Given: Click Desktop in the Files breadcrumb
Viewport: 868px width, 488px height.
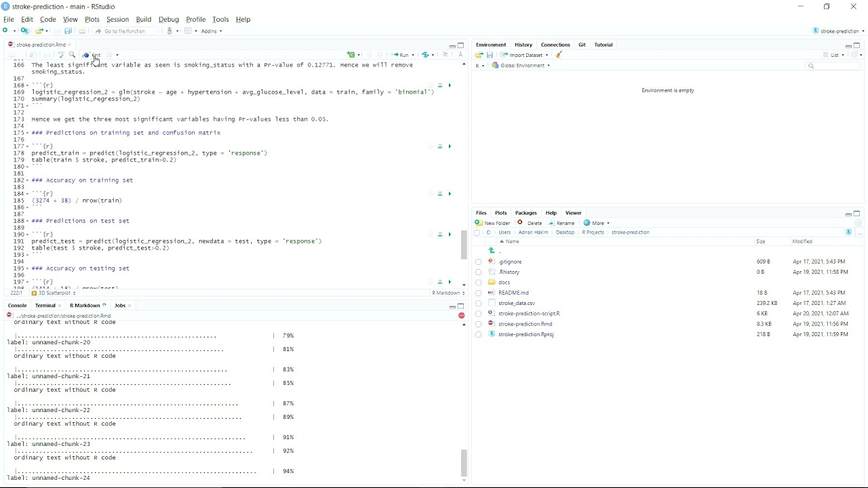Looking at the screenshot, I should [565, 232].
